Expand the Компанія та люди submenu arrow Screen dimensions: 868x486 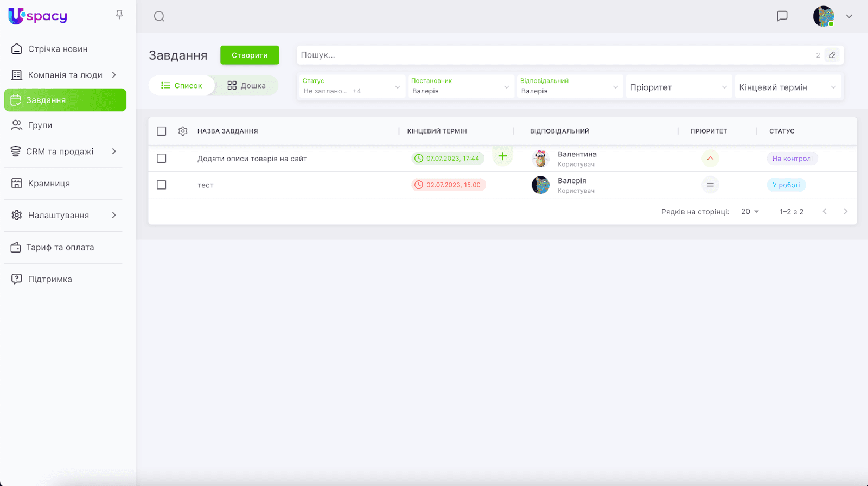(114, 75)
